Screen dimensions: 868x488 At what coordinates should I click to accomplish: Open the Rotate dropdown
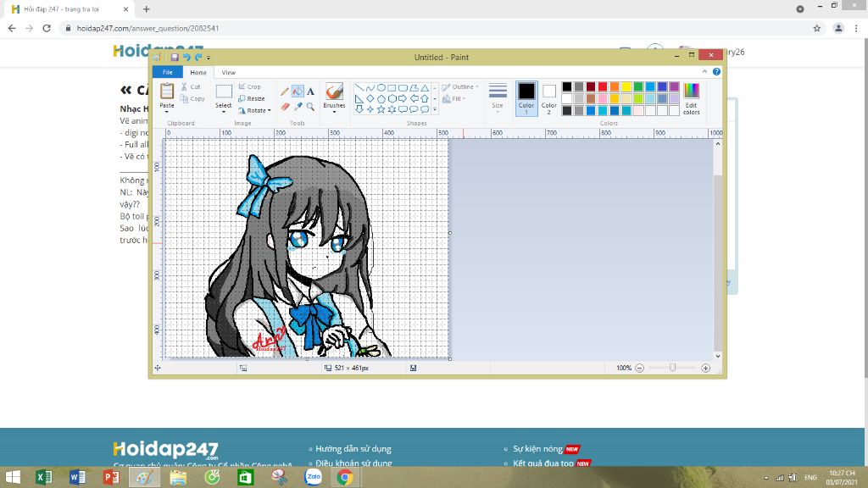coord(254,111)
